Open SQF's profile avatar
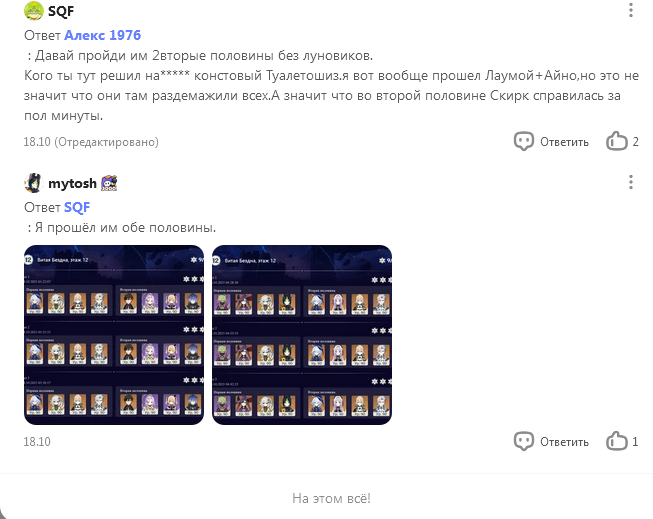Viewport: 653px width, 519px height. point(34,11)
